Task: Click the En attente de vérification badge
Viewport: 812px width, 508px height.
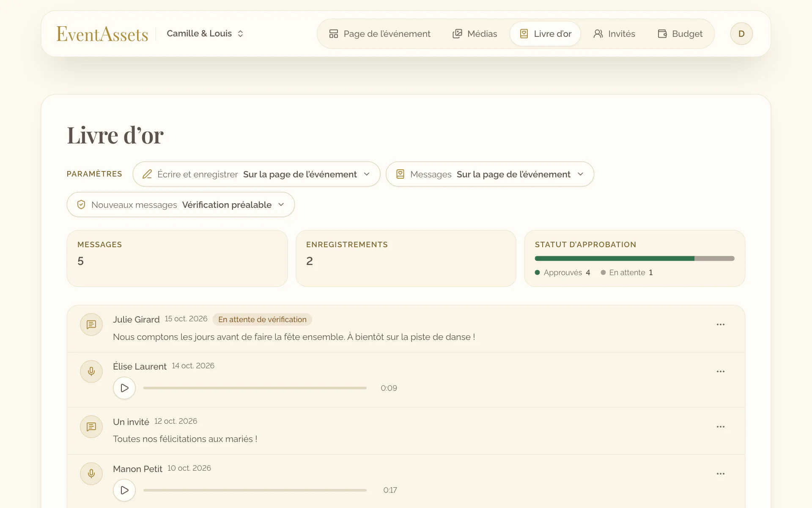Action: [262, 320]
